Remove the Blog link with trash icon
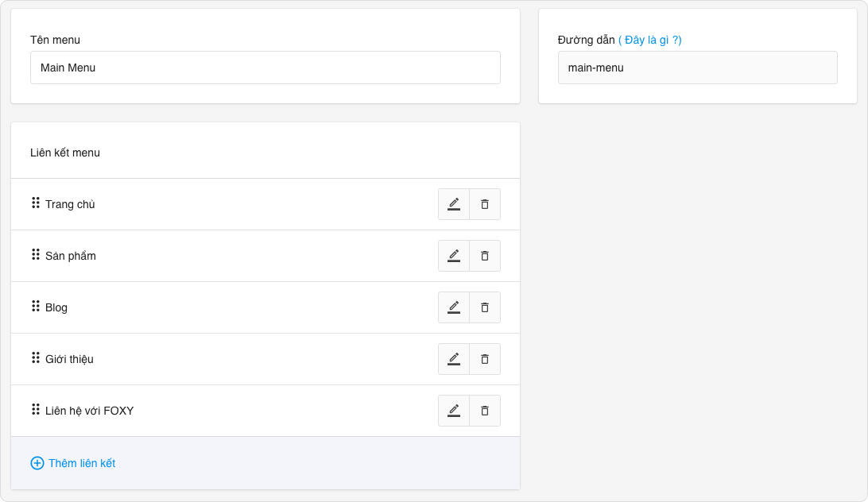Screen dimensions: 868x502 [x=485, y=307]
